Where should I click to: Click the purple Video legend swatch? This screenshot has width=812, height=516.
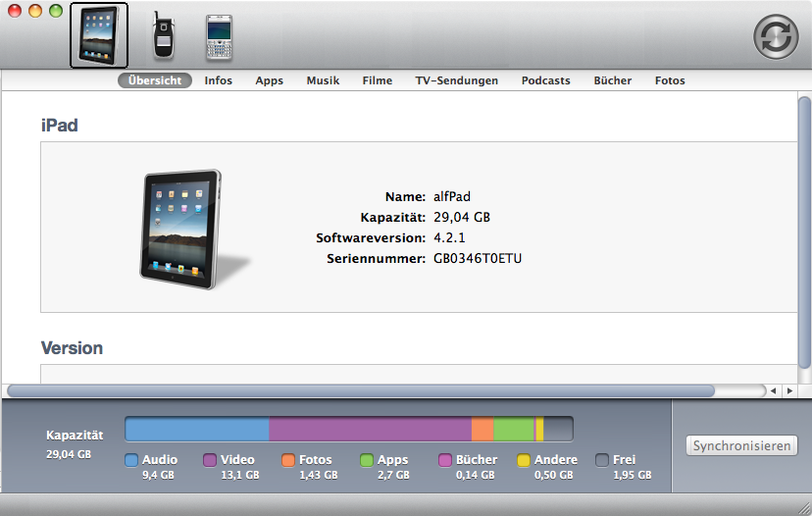click(210, 460)
